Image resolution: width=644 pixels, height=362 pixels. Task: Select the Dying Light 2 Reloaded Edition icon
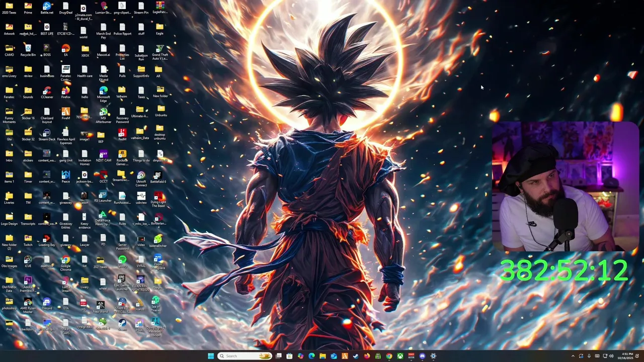155,327
